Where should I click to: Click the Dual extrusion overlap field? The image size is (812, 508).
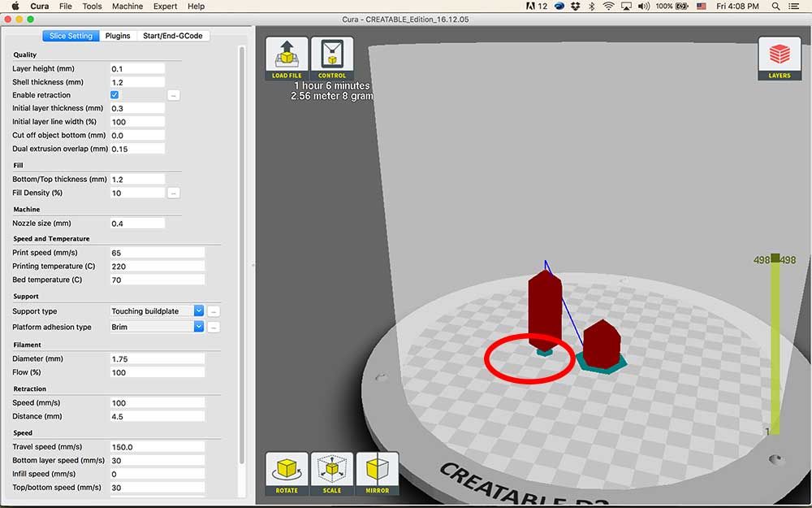[137, 149]
